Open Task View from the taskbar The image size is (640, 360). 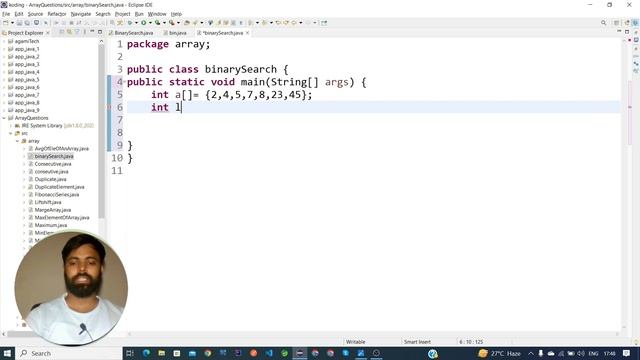pyautogui.click(x=130, y=353)
